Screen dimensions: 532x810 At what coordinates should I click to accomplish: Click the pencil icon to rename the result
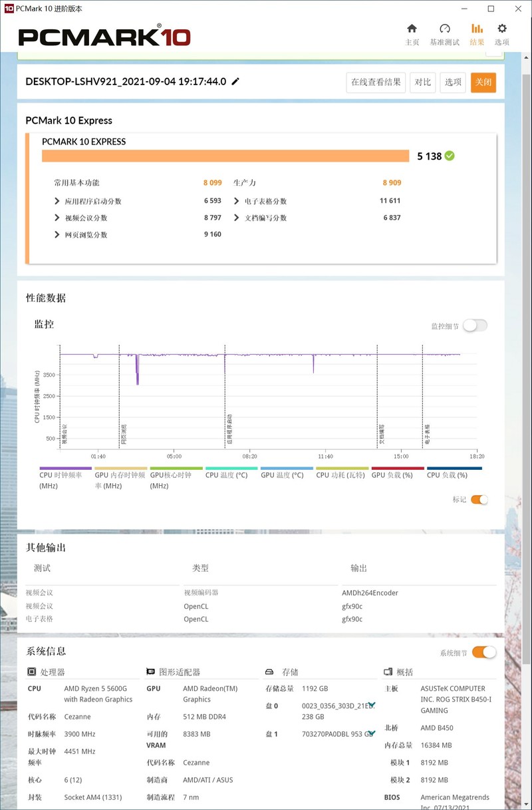click(234, 81)
